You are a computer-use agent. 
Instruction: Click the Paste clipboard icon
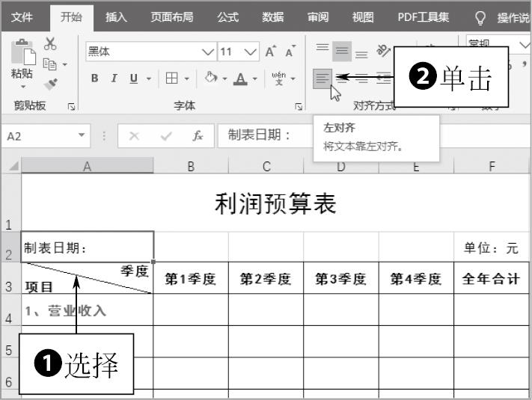click(23, 52)
